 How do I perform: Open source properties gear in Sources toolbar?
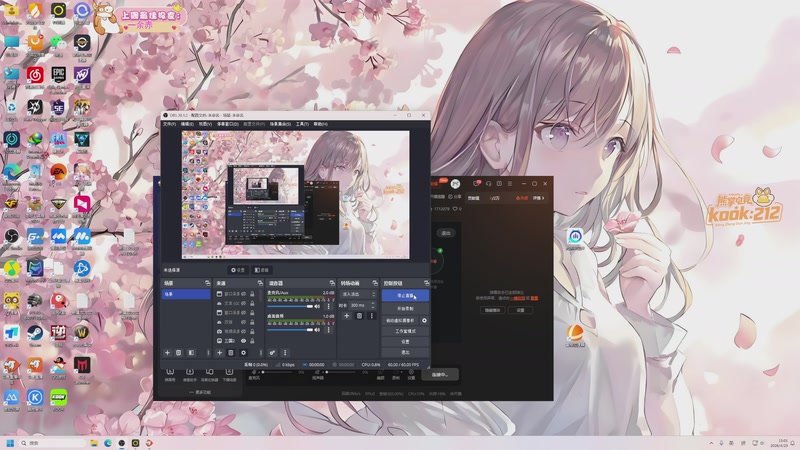pyautogui.click(x=243, y=353)
